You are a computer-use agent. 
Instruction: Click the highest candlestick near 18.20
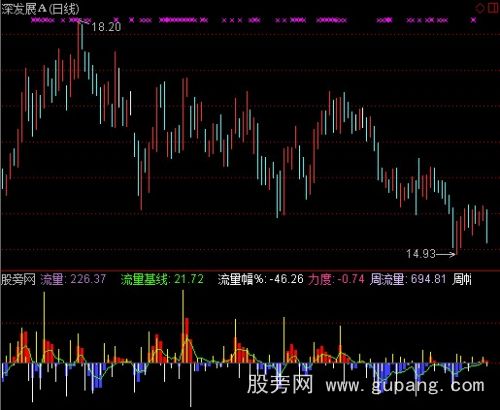click(x=79, y=50)
